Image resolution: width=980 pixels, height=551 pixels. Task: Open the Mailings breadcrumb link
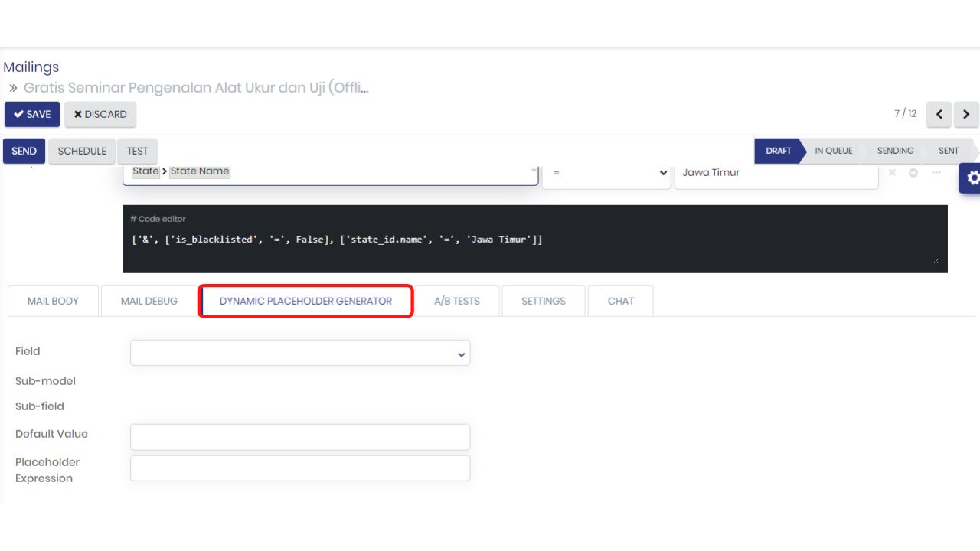coord(31,67)
